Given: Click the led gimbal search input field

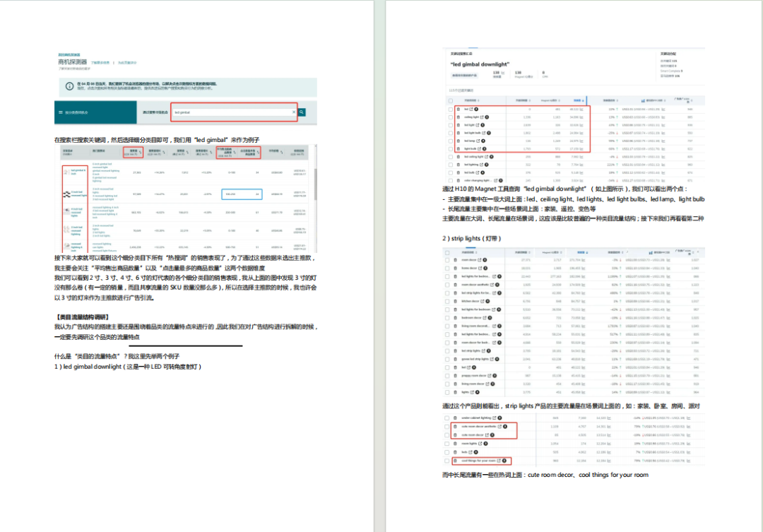Looking at the screenshot, I should tap(234, 112).
